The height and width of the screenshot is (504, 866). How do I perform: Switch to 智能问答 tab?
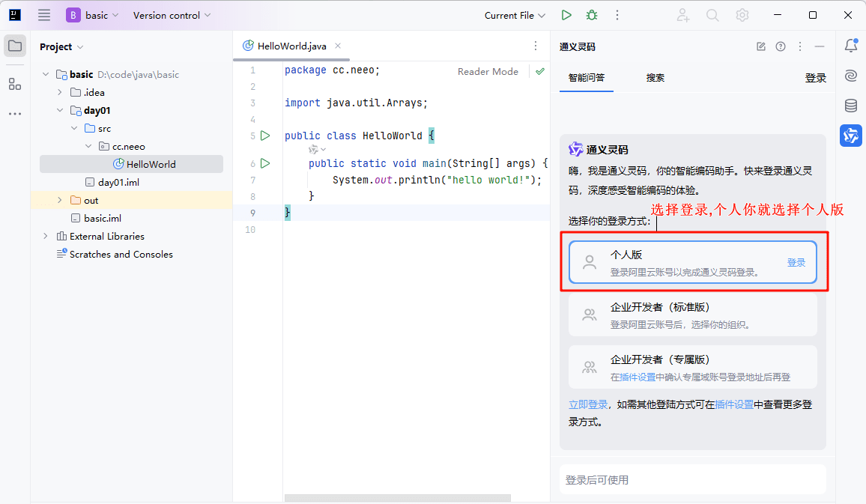pyautogui.click(x=587, y=78)
